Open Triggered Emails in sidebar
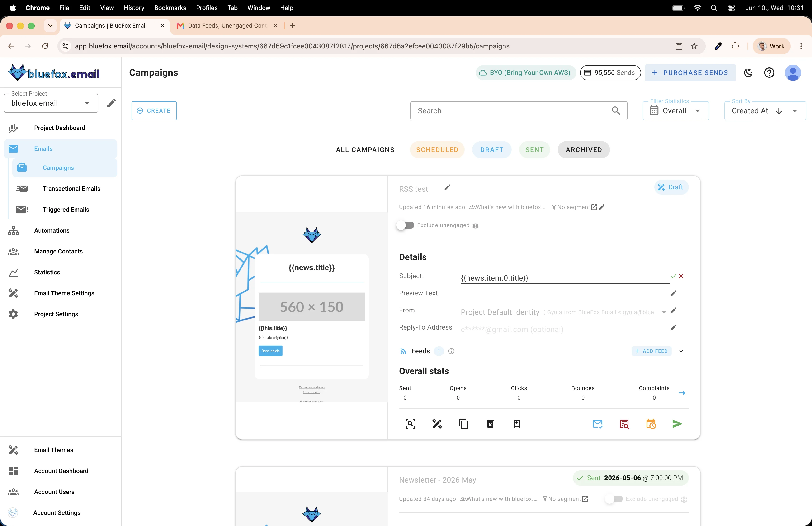The height and width of the screenshot is (526, 812). (65, 210)
